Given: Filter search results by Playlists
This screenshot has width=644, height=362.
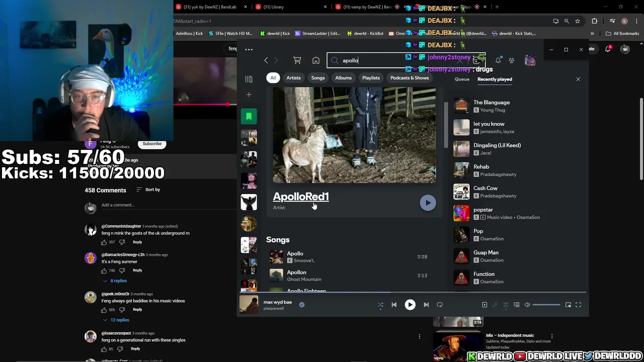Looking at the screenshot, I should [371, 78].
